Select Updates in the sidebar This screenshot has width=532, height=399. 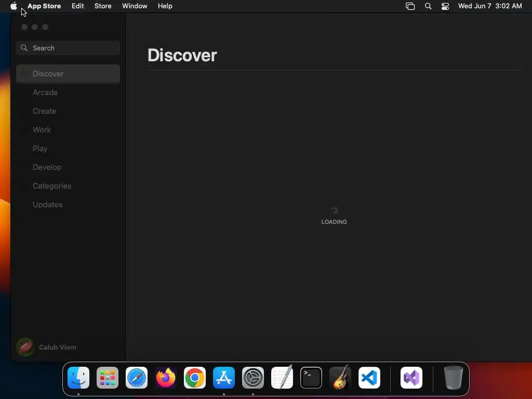point(68,205)
